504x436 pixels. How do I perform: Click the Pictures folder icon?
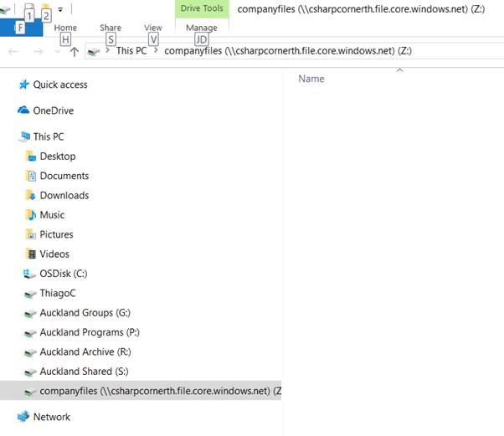pos(31,234)
